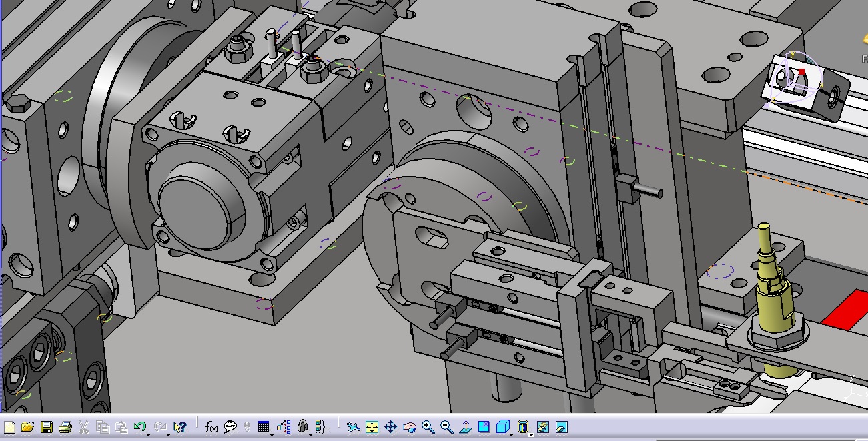This screenshot has height=441, width=868.
Task: Click the knowledge tree relations icon
Action: 284,427
